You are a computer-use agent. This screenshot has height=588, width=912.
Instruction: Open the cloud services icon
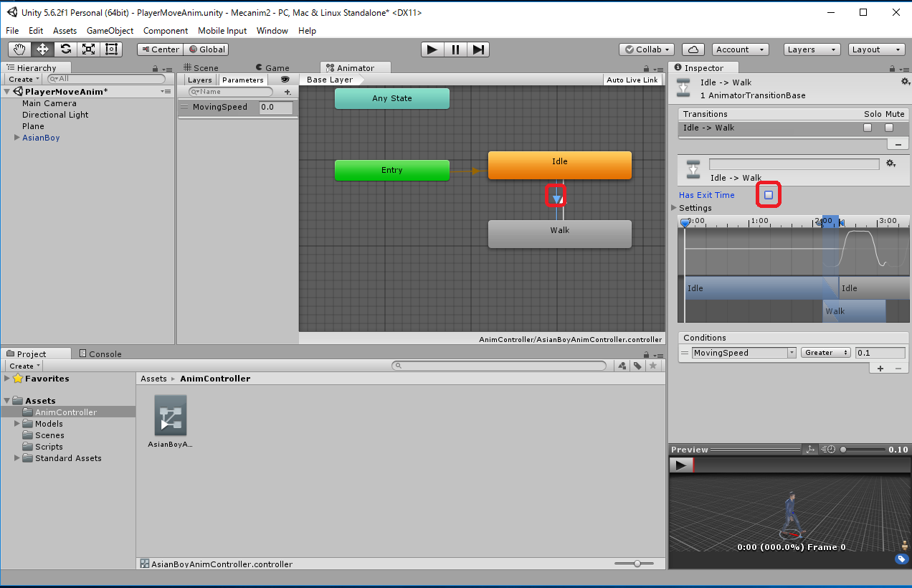click(693, 49)
